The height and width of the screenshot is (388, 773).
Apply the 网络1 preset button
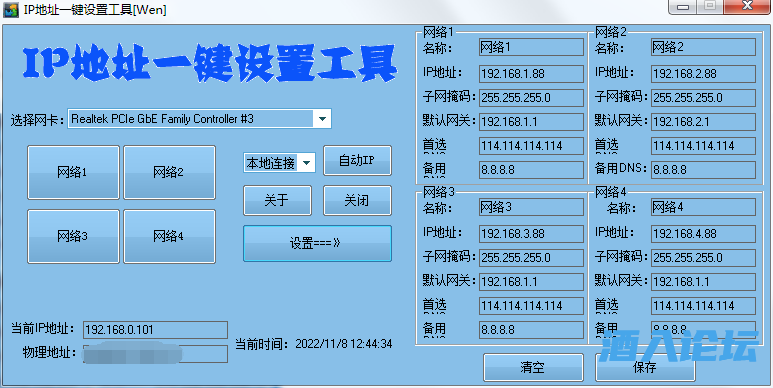click(73, 173)
